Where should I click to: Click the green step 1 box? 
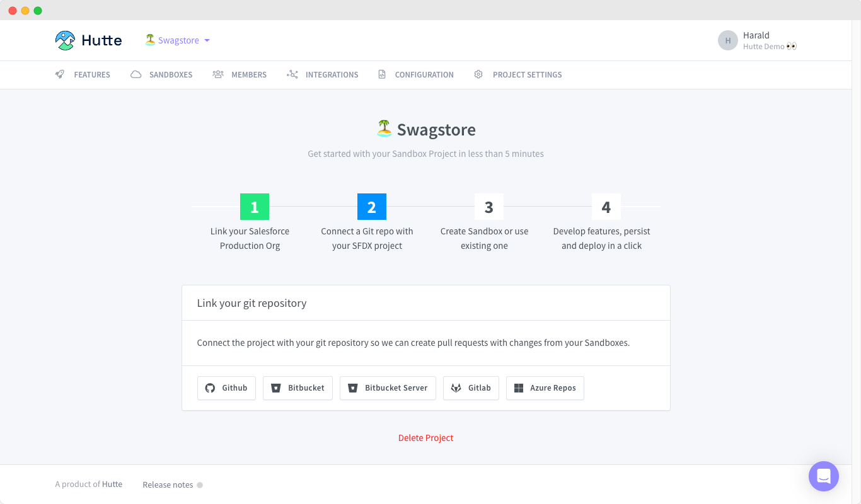(x=255, y=207)
